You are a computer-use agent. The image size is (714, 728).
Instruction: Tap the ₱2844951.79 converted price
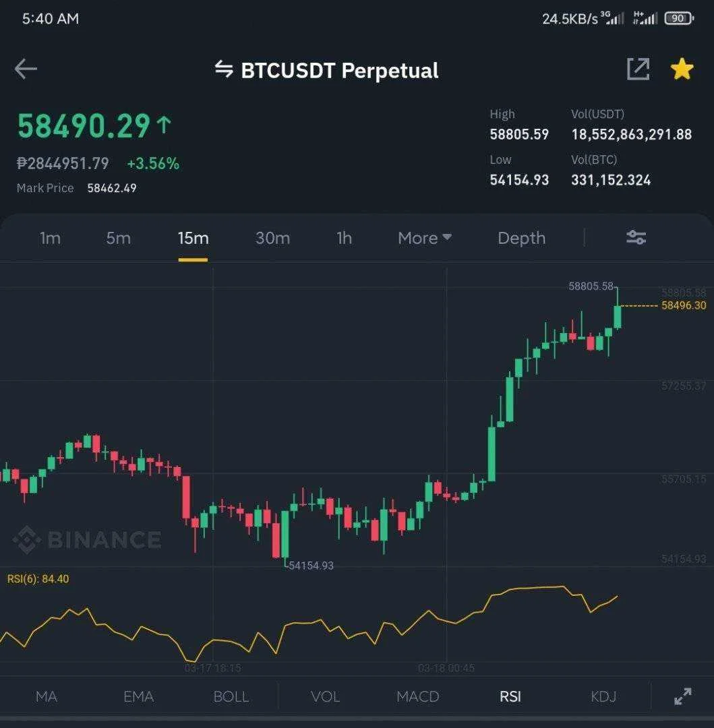(x=63, y=163)
